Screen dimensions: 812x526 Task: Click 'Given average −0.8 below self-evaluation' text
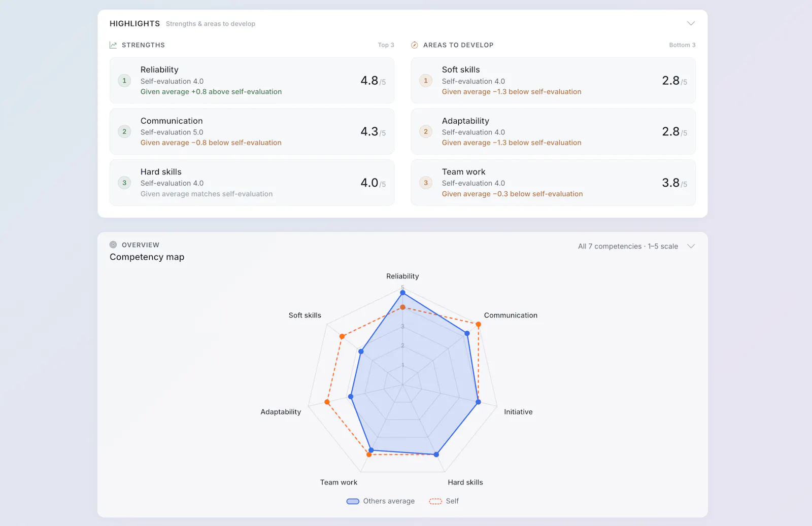click(x=211, y=143)
